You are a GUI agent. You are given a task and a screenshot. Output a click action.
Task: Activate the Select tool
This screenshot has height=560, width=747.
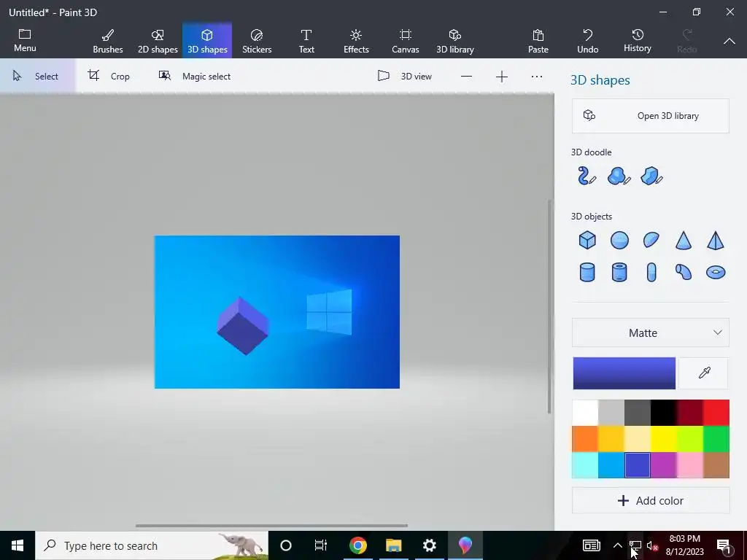tap(37, 76)
